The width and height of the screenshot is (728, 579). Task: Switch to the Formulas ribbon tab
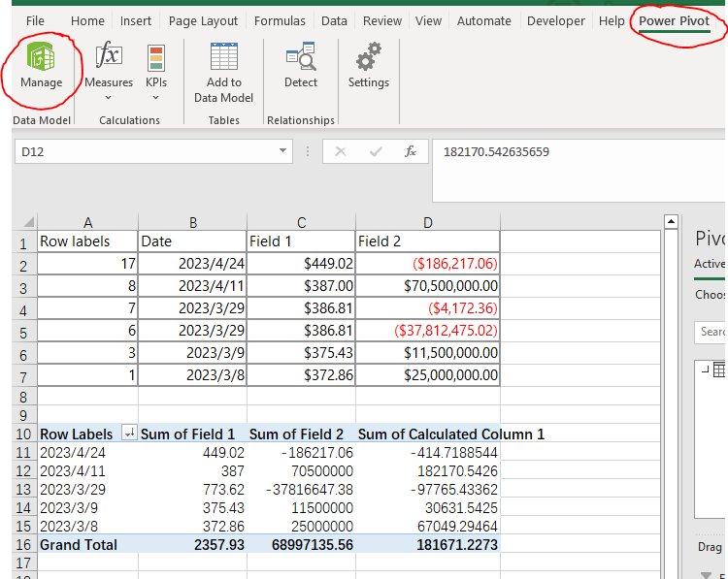[280, 21]
